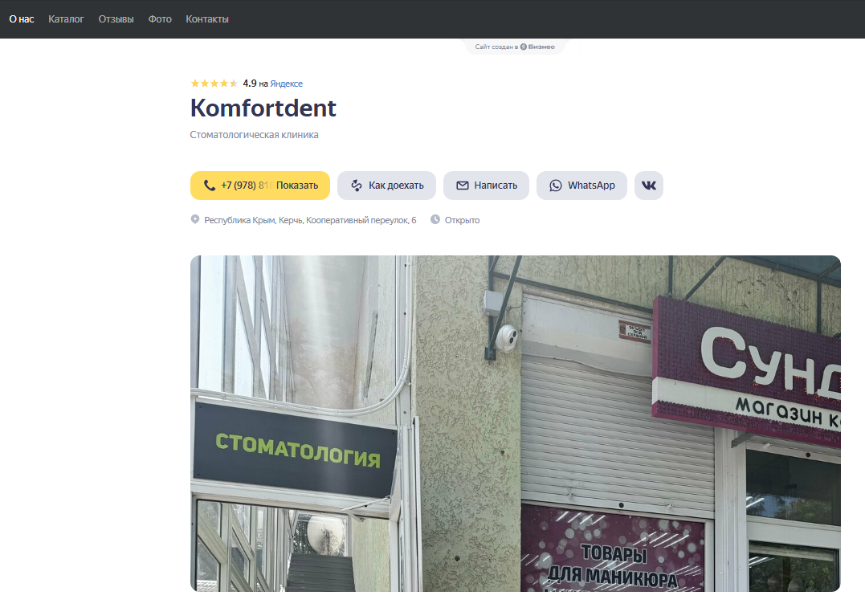This screenshot has width=865, height=616.
Task: Click the clock icon beside Открыто
Action: (x=435, y=219)
